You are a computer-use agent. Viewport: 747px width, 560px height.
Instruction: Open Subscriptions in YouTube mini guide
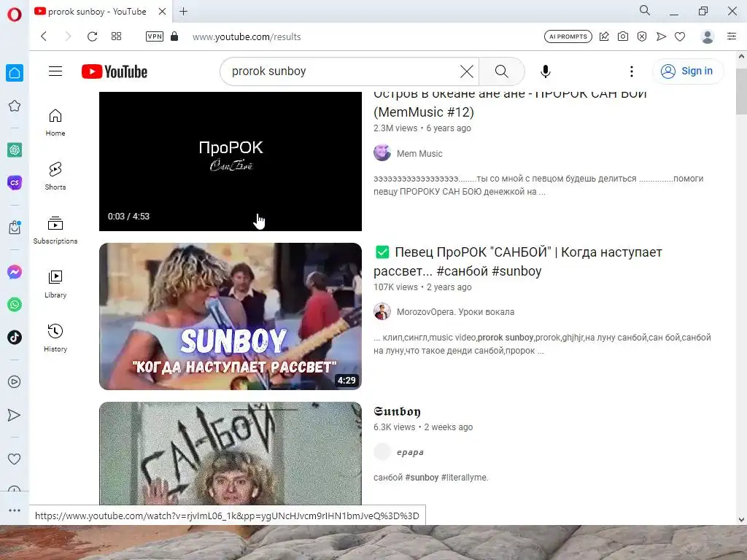pyautogui.click(x=55, y=230)
